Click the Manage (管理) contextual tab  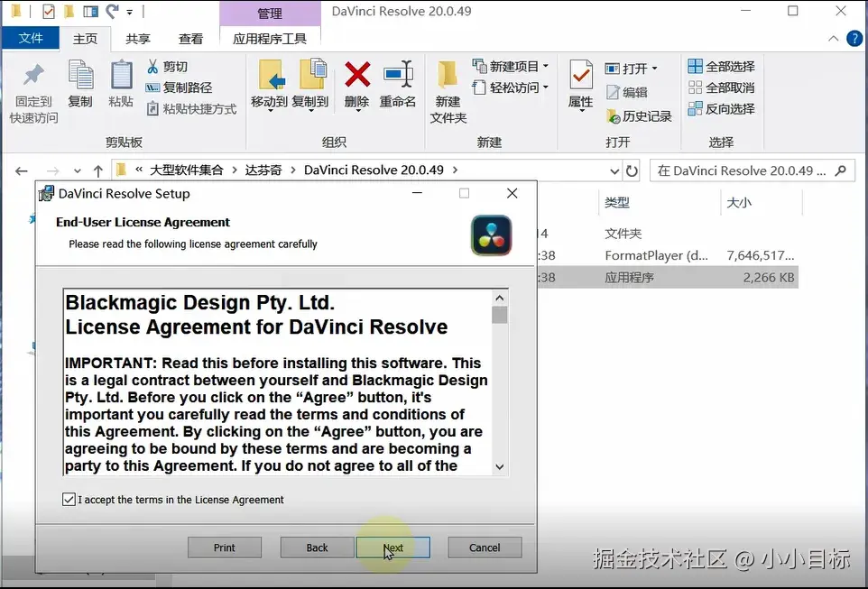[x=270, y=13]
